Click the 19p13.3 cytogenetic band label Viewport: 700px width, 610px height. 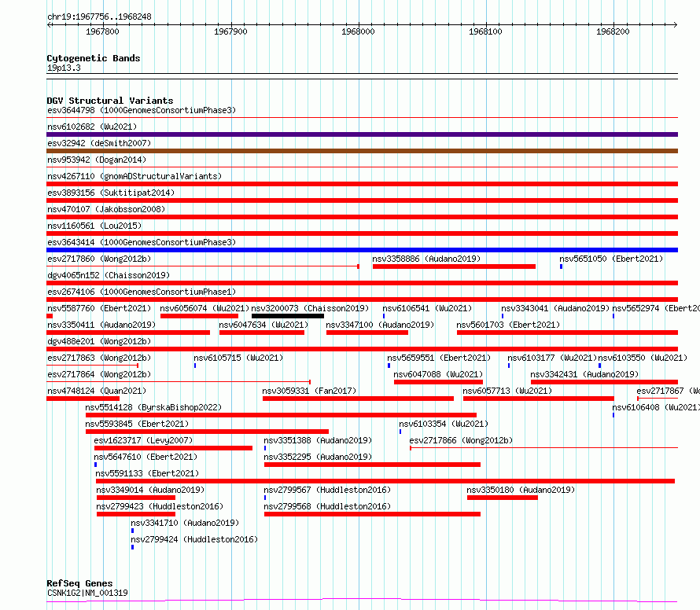point(64,68)
